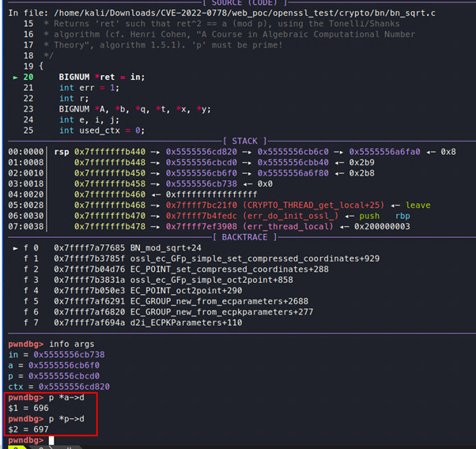Viewport: 476px width, 449px height.
Task: Click the 'a = 0x5555556cb6f0' argument line
Action: click(54, 365)
